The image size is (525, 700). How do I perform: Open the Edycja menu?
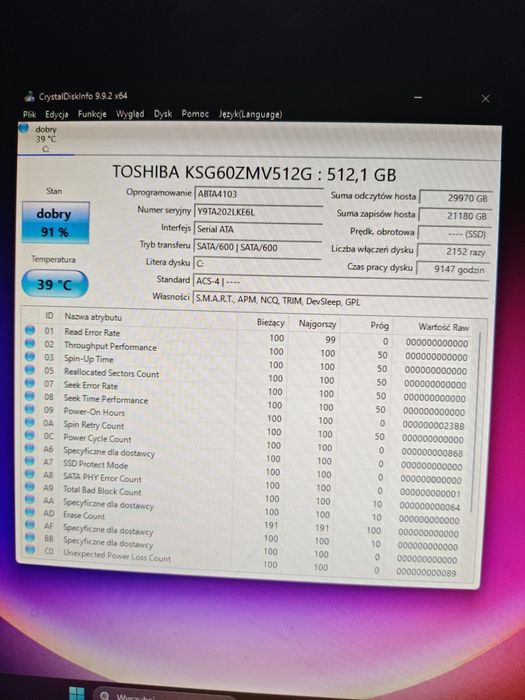[57, 114]
